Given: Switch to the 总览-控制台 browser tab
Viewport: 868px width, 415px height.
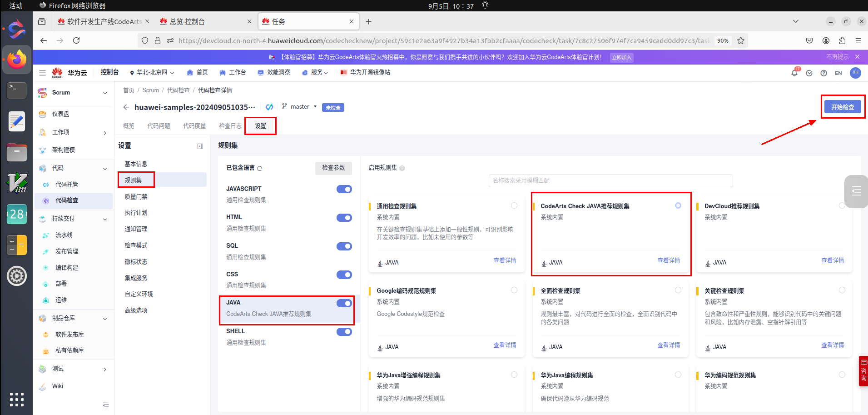Looking at the screenshot, I should pyautogui.click(x=206, y=21).
